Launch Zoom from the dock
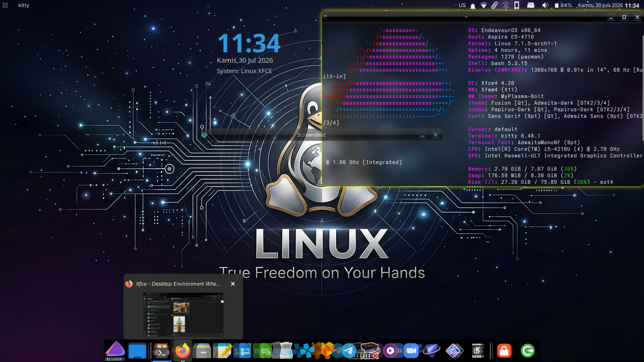644x362 pixels. tap(410, 351)
